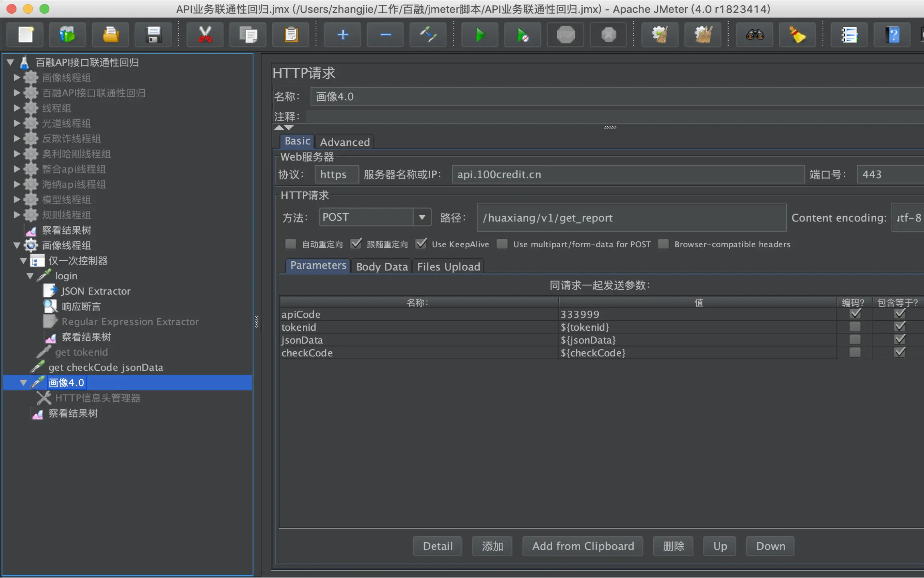
Task: Click the Save disk icon in toolbar
Action: 153,35
